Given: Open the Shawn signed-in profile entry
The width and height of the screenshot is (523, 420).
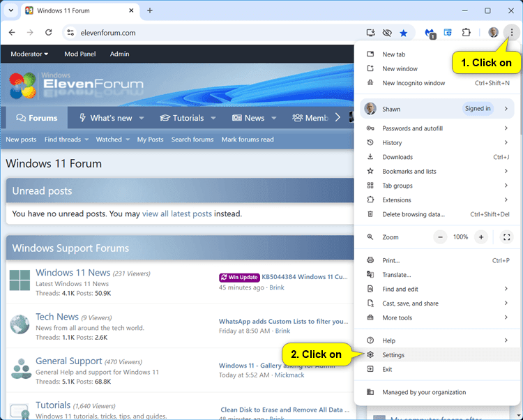Looking at the screenshot, I should tap(437, 109).
